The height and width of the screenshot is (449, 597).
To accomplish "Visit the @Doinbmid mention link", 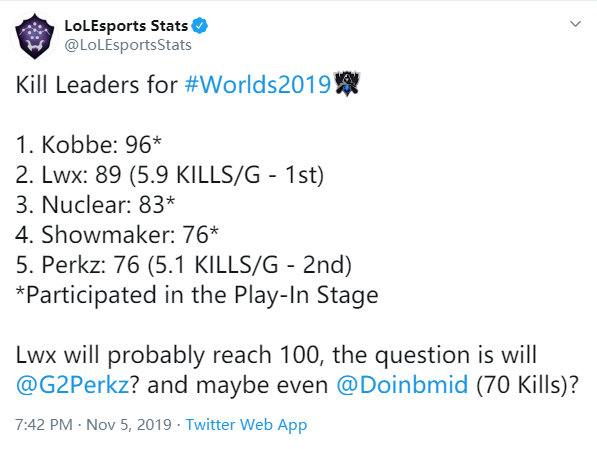I will point(402,385).
